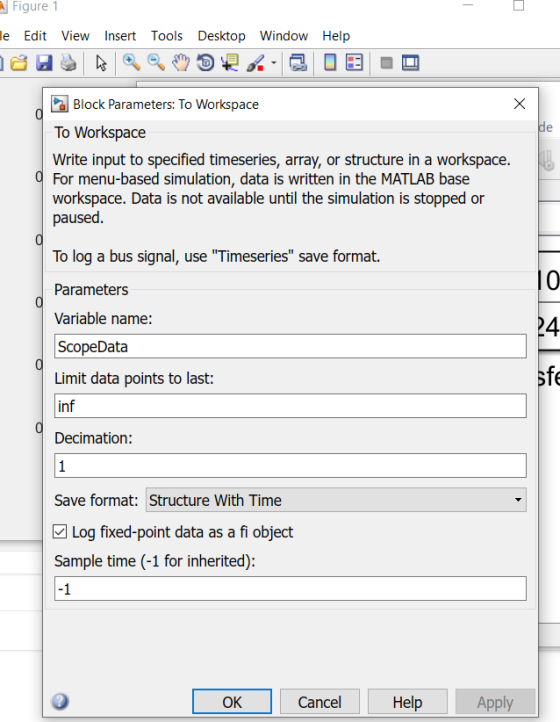Viewport: 560px width, 722px height.
Task: Open the View menu
Action: tap(75, 36)
